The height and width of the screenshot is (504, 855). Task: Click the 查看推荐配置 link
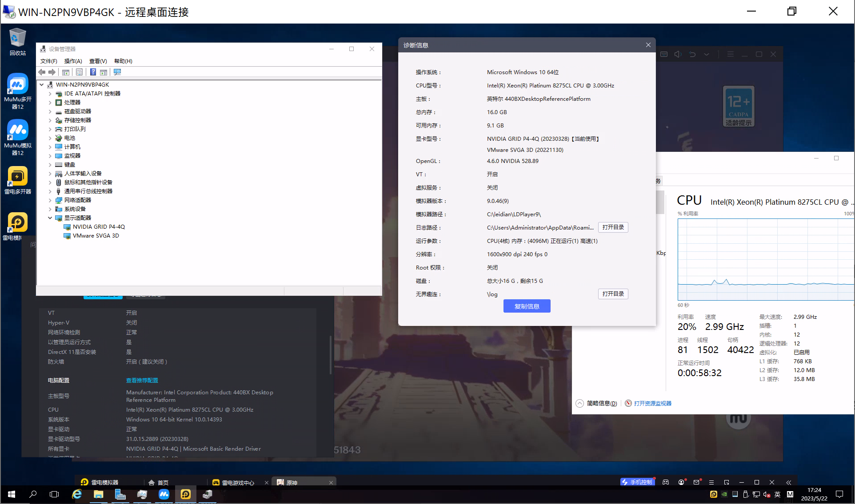142,381
